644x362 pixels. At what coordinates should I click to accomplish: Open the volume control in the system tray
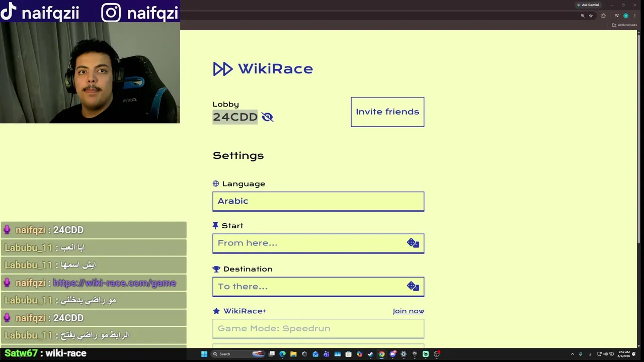tap(605, 354)
